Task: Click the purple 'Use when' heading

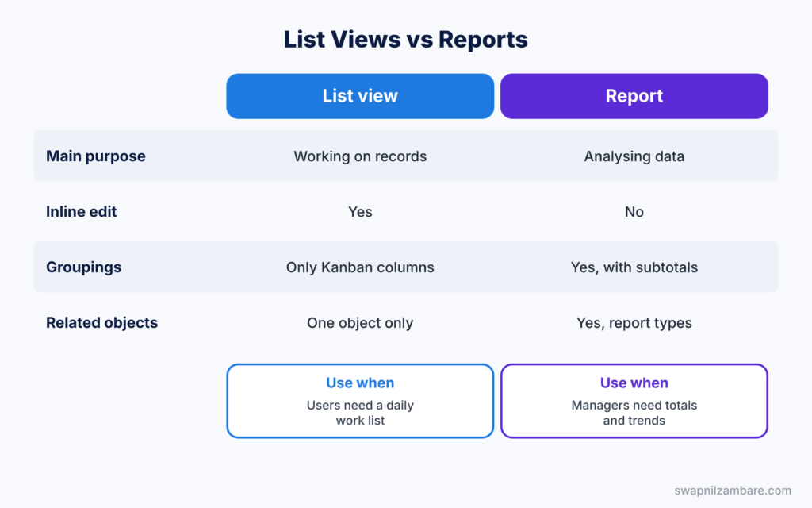Action: (x=634, y=383)
